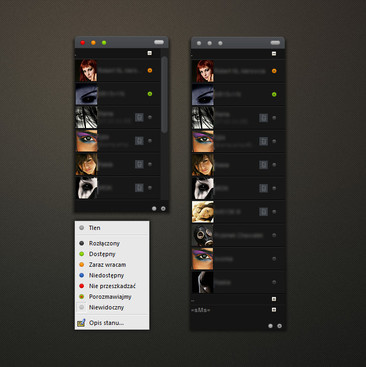This screenshot has height=367, width=366.
Task: Expand the =sMs= group
Action: point(274,310)
